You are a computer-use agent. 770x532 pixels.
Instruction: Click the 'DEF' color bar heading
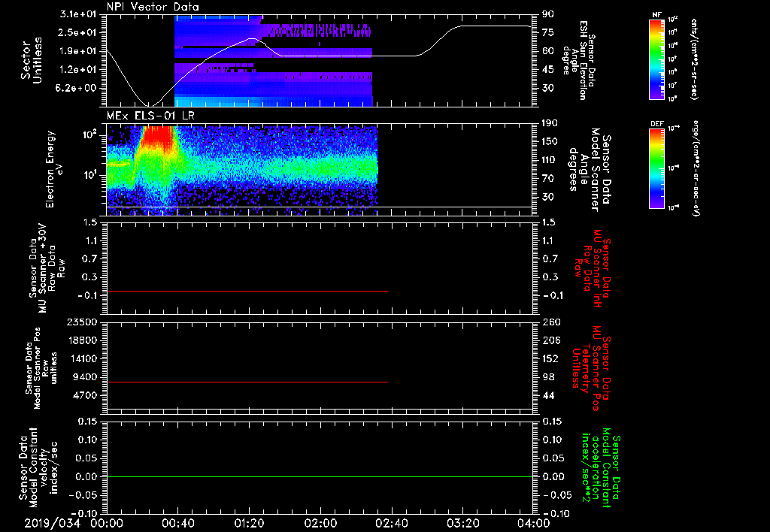pos(656,124)
